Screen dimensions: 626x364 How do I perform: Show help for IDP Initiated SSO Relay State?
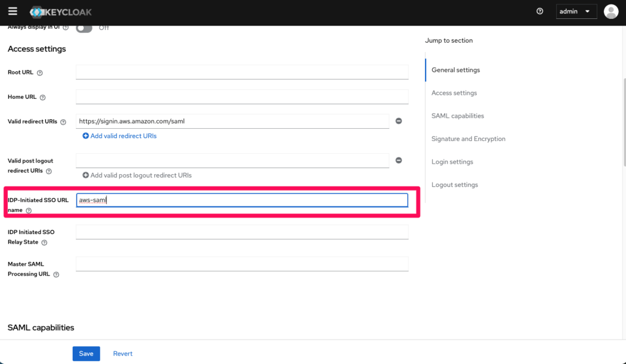pyautogui.click(x=44, y=242)
